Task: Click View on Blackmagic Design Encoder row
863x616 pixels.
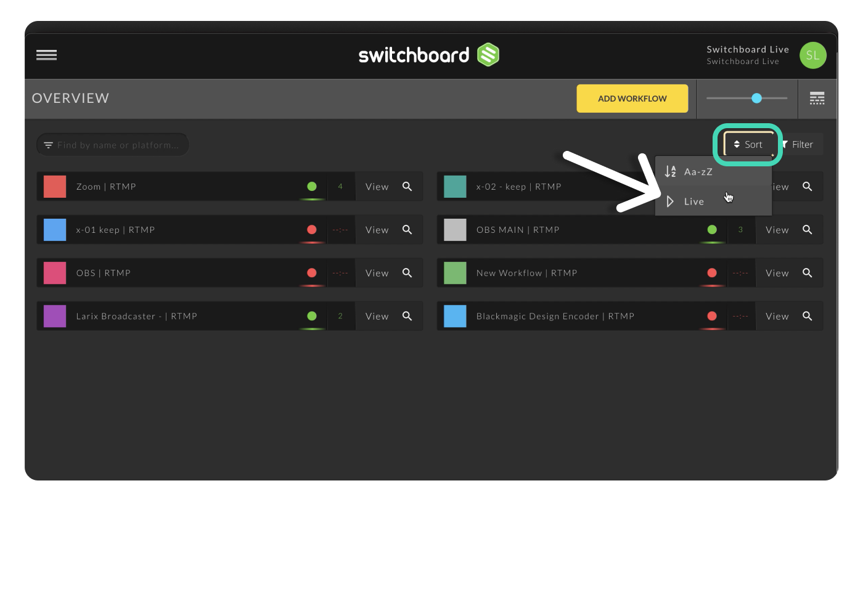Action: 777,316
